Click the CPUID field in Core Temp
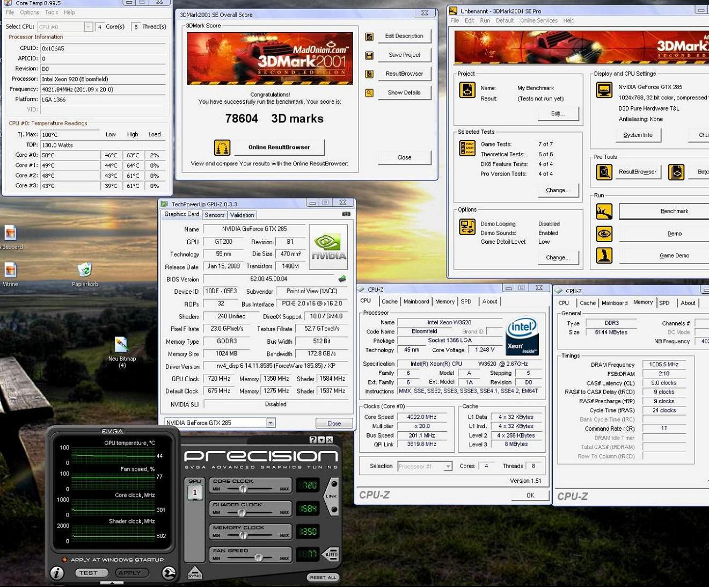The image size is (709, 588). pyautogui.click(x=103, y=48)
